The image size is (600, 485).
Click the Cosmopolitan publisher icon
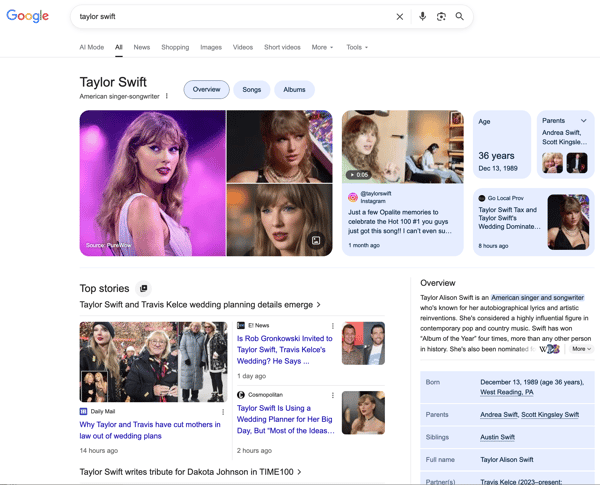[241, 395]
